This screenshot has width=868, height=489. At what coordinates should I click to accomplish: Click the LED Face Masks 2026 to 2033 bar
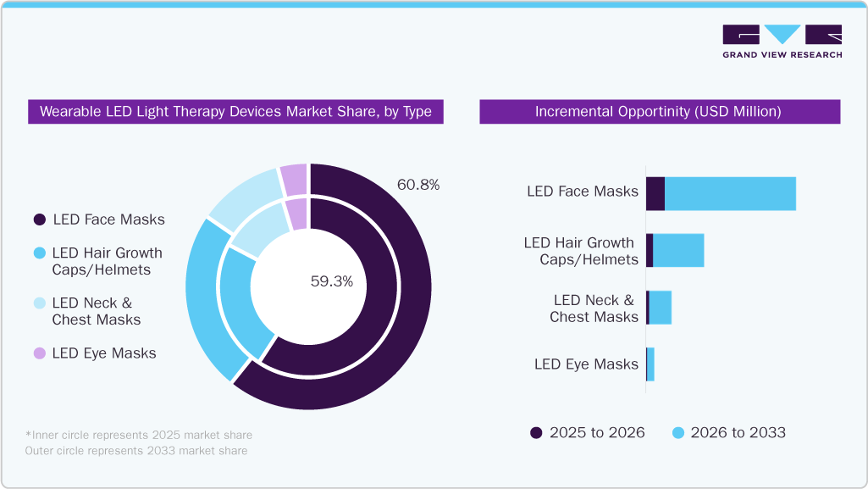tap(730, 194)
